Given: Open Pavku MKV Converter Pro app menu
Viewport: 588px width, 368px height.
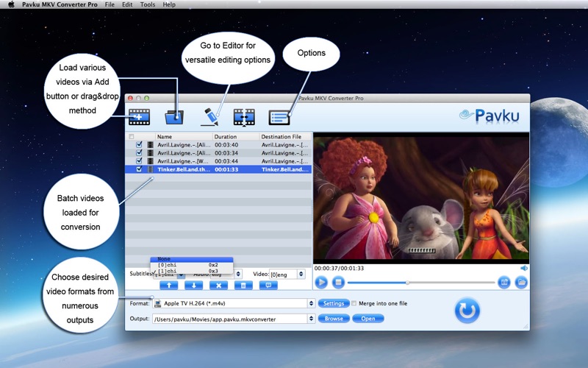Looking at the screenshot, I should [x=60, y=4].
